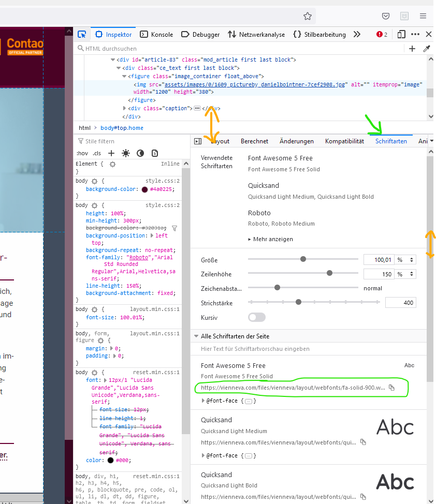Toggle the .cls classes panel
Viewport: 436px width, 504px height.
(97, 153)
